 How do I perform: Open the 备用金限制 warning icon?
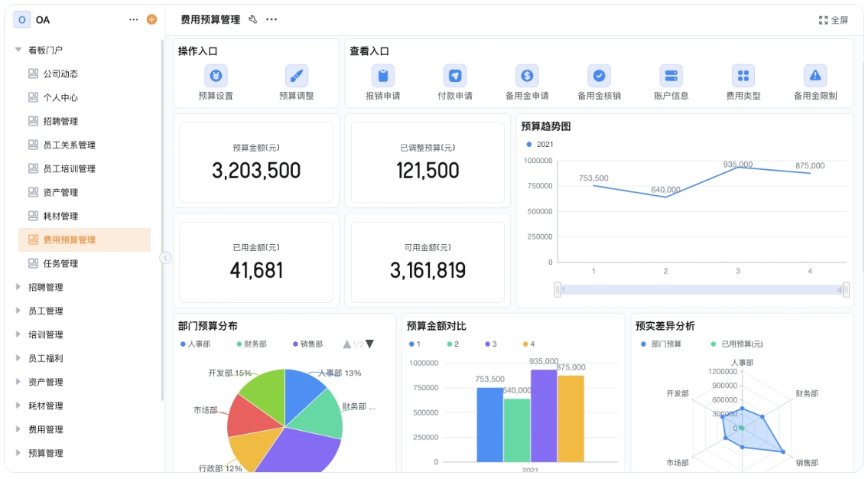pos(813,76)
